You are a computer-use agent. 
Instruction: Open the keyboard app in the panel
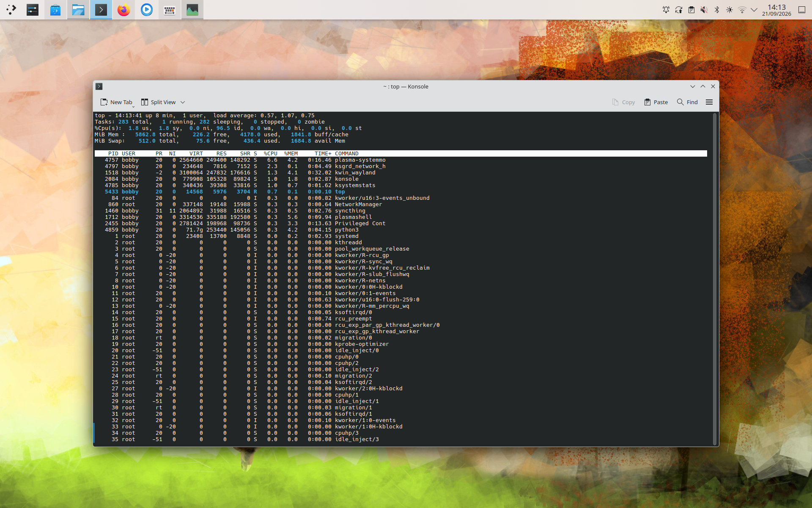(170, 9)
